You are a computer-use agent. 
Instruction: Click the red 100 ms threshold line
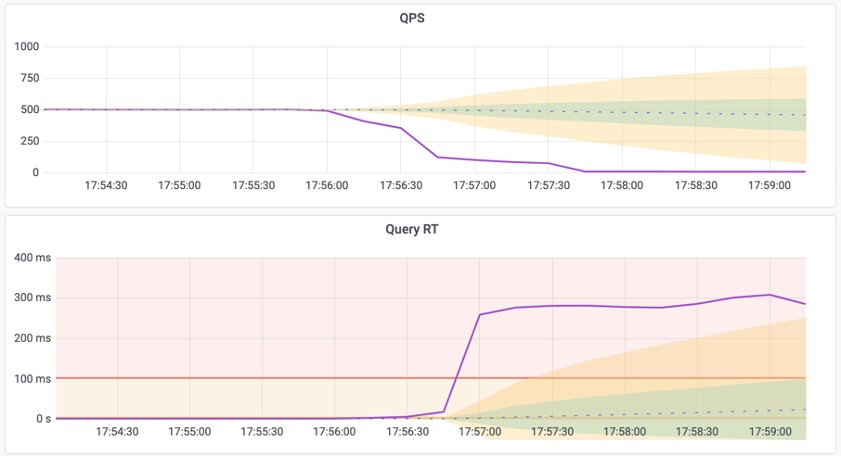coord(250,378)
